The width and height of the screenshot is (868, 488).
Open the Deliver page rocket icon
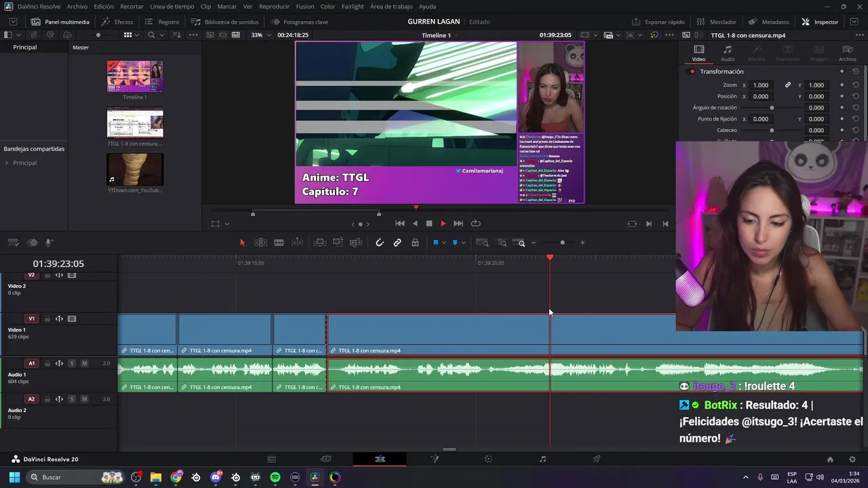coord(597,460)
